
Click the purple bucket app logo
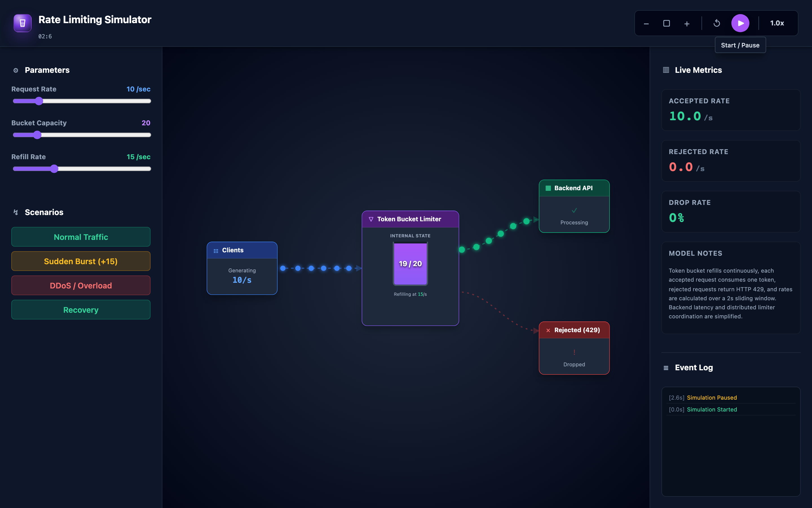[23, 23]
